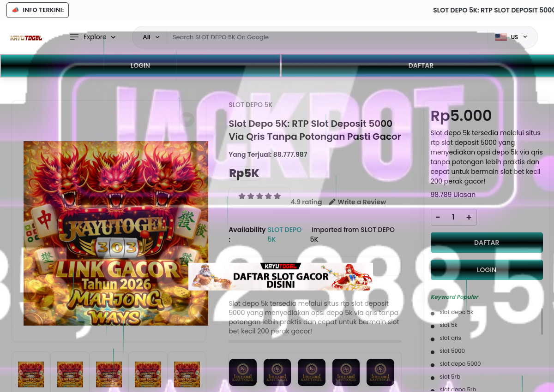Click the pencil icon near Write a Review
Screen dimensions: 554x392
[332, 202]
